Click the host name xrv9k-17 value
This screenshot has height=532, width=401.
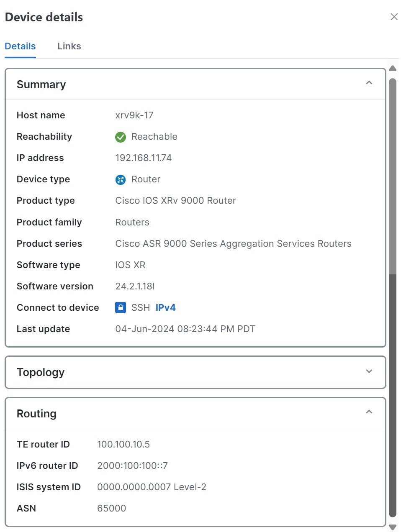tap(134, 115)
